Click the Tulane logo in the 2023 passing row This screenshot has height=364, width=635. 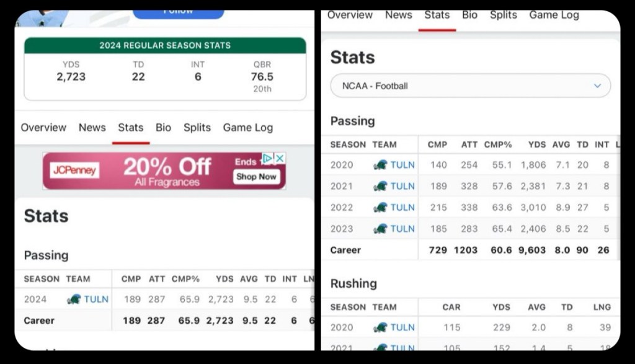380,229
